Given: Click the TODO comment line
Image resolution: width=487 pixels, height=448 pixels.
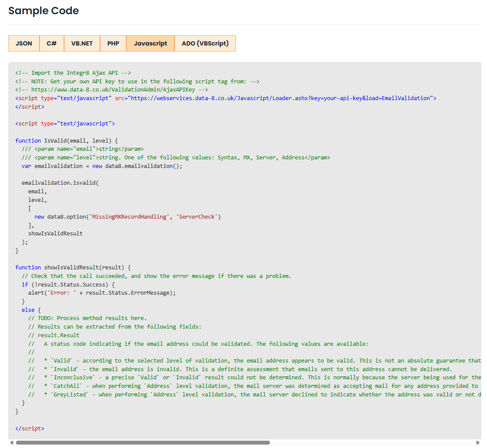Looking at the screenshot, I should (87, 318).
